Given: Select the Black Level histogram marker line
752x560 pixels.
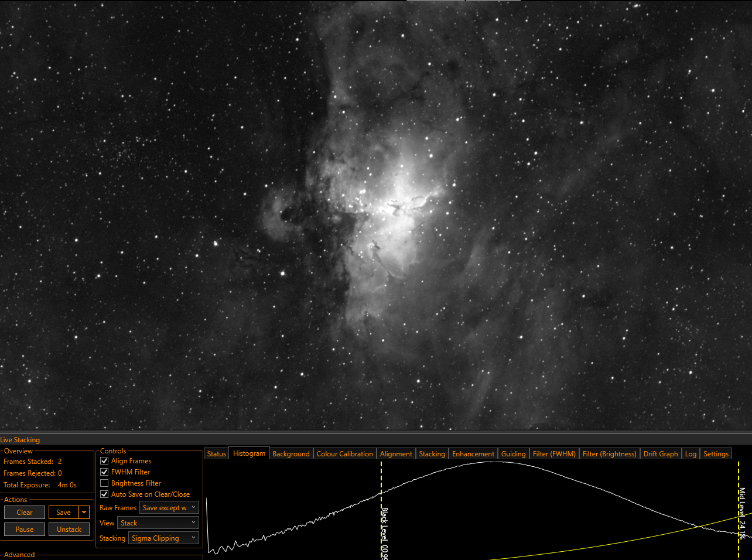Looking at the screenshot, I should tap(381, 510).
